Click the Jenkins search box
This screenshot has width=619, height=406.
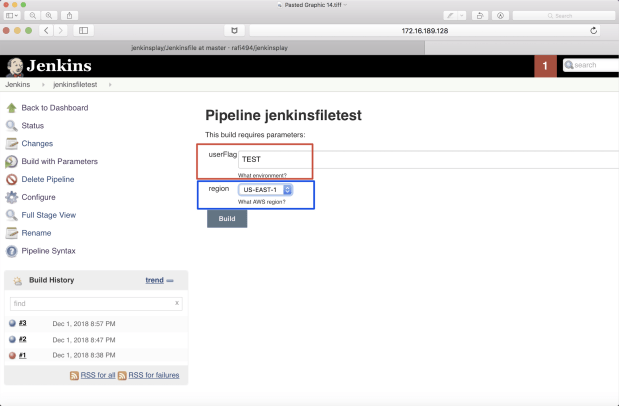point(591,65)
